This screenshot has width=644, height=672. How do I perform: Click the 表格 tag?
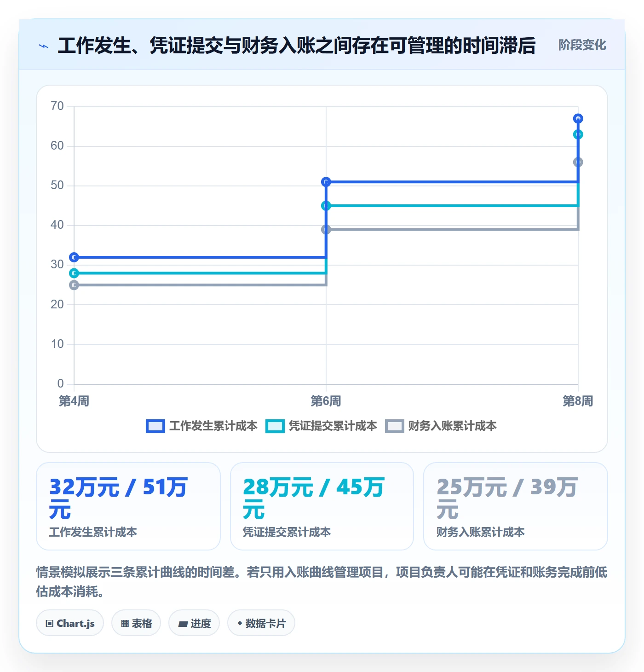pos(136,623)
